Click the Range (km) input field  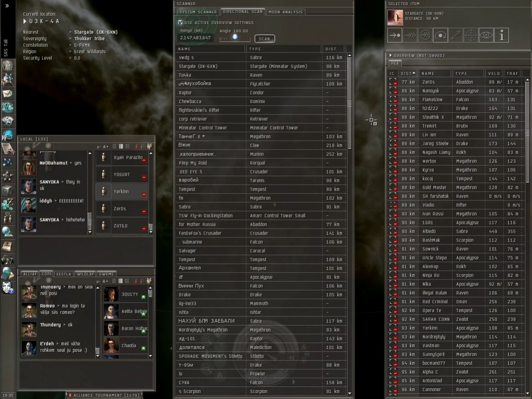(x=195, y=38)
